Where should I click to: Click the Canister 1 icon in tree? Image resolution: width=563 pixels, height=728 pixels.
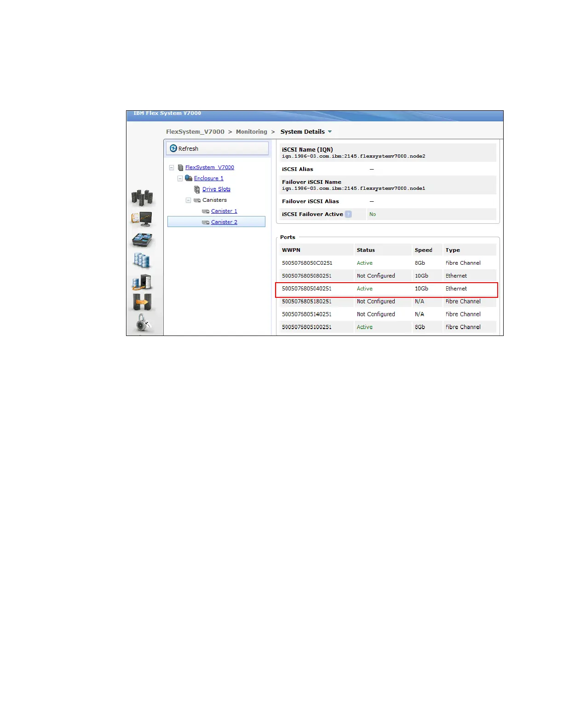pos(206,211)
